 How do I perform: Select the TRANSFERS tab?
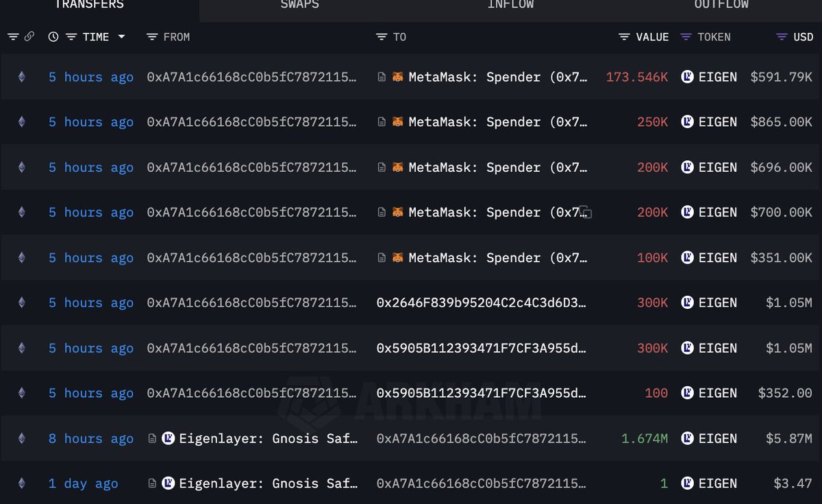[x=89, y=5]
